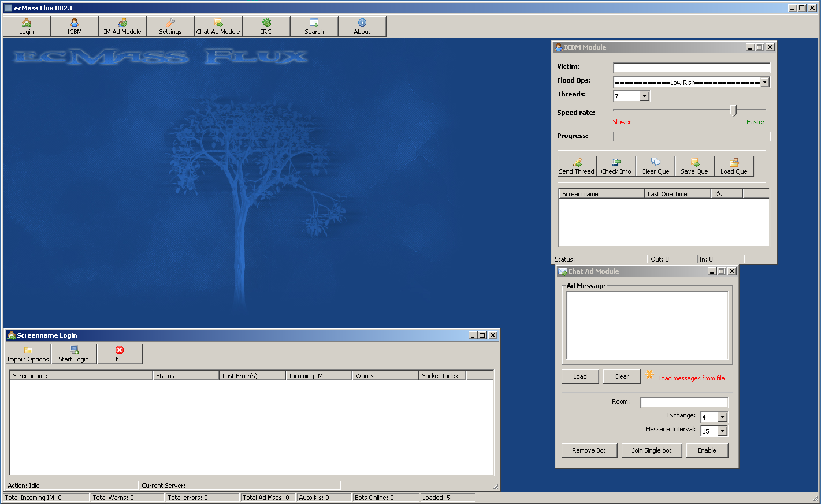The height and width of the screenshot is (504, 821).
Task: Click the Load messages from file link
Action: click(691, 378)
